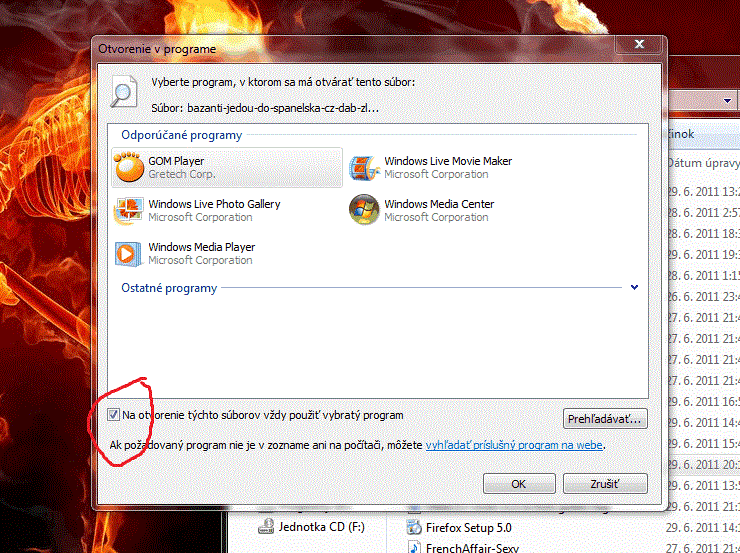Click the 'Gretech Corp.' publisher text
The image size is (740, 553).
click(x=182, y=174)
